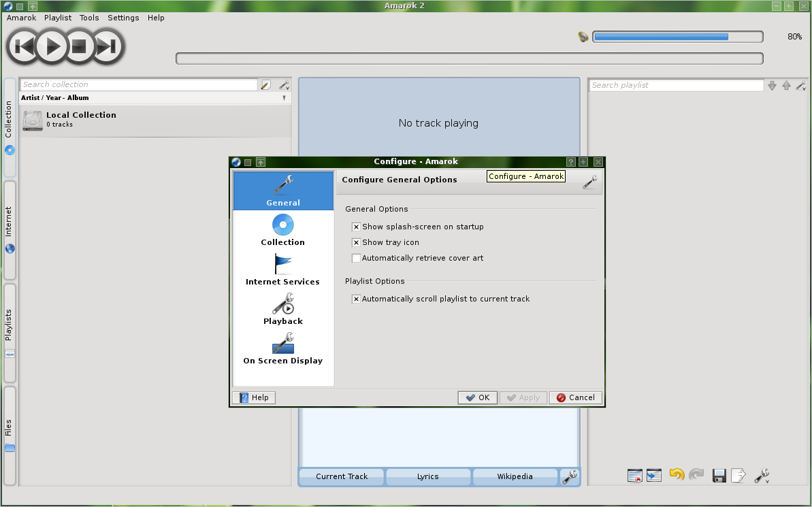The height and width of the screenshot is (507, 812).
Task: Enable Automatically retrieve cover art
Action: point(356,258)
